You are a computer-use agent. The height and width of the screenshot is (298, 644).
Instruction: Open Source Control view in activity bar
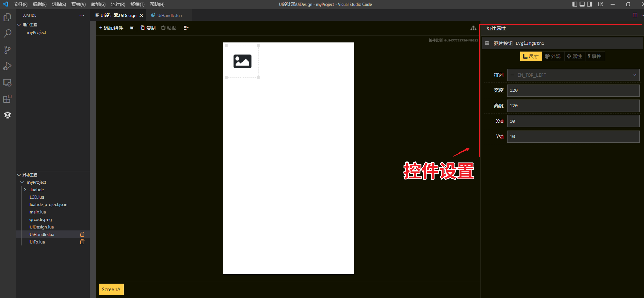pyautogui.click(x=7, y=50)
